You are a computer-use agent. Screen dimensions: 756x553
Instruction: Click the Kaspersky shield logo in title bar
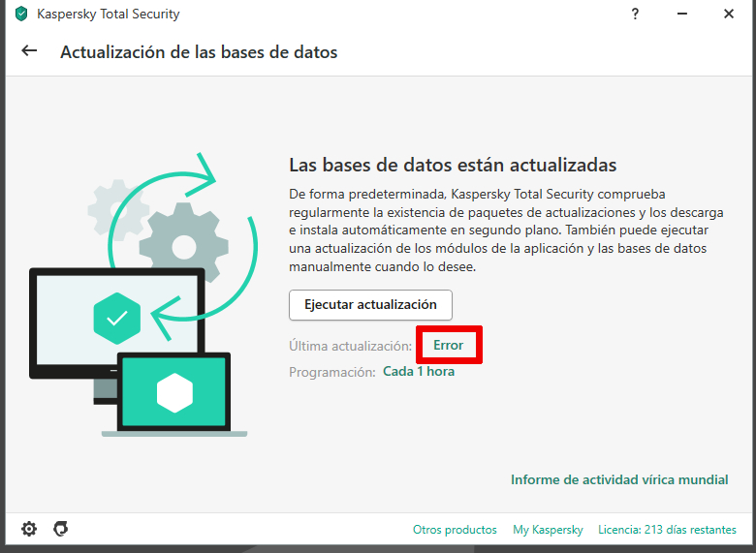click(x=21, y=14)
